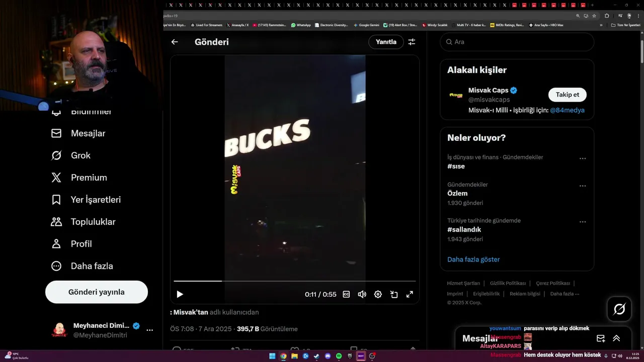Expand the footer Daha fazla menu
Image resolution: width=644 pixels, height=362 pixels.
(x=565, y=294)
